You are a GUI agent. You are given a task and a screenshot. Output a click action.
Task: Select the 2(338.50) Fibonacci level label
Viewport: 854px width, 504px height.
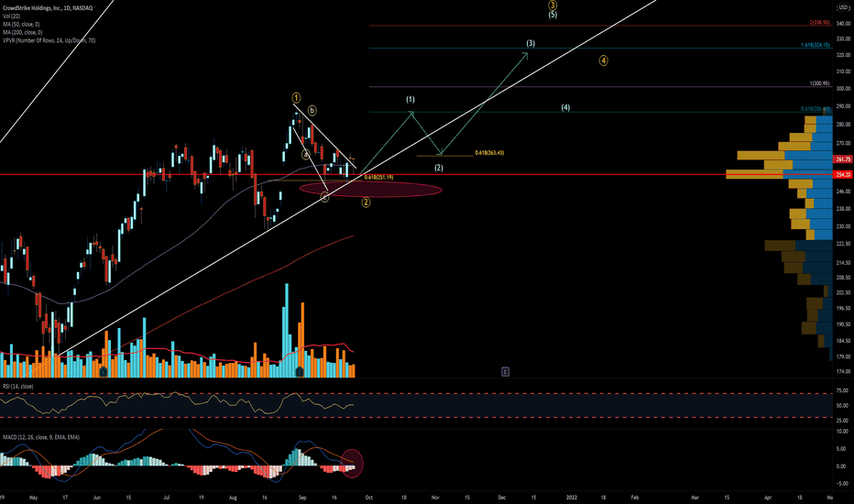820,22
